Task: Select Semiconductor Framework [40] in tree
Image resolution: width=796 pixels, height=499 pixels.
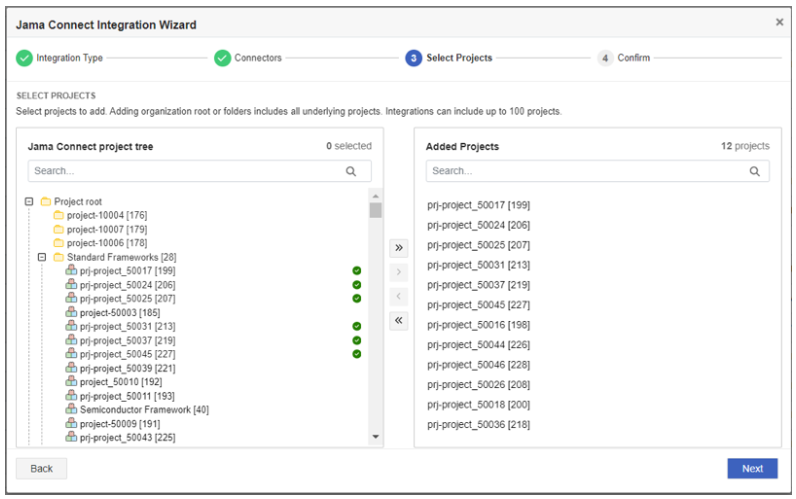Action: tap(144, 410)
